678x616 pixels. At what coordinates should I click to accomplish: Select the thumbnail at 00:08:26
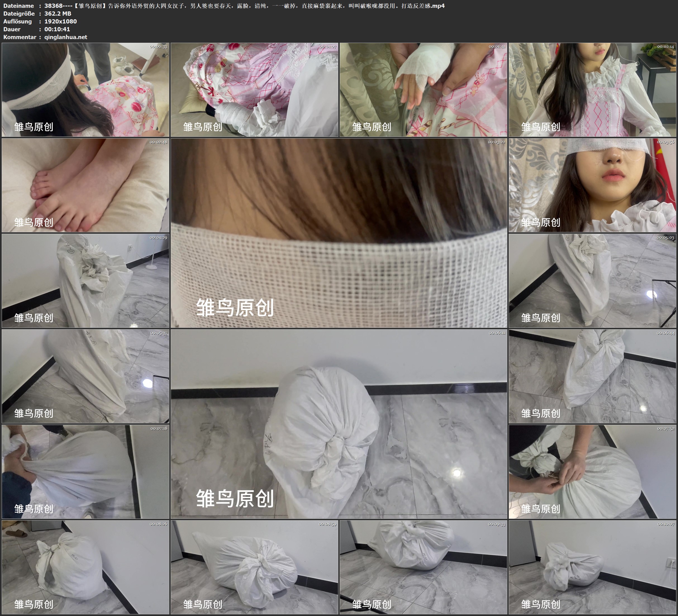pyautogui.click(x=85, y=567)
